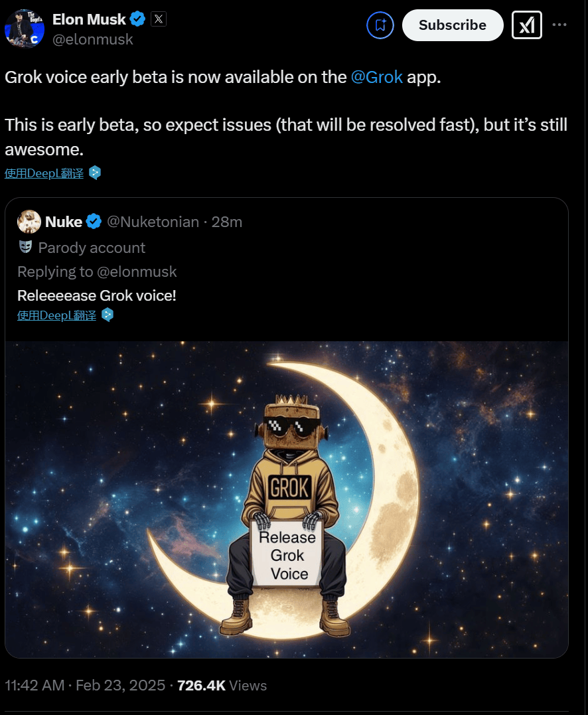Image resolution: width=588 pixels, height=715 pixels.
Task: Click the @Grok mention in the post
Action: 377,77
